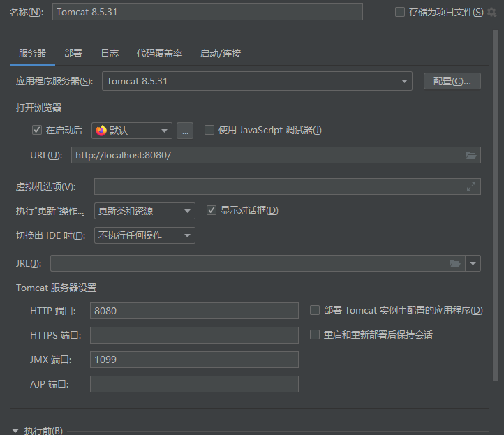This screenshot has width=504, height=435.
Task: Click the vertical scrollbar of the dialog
Action: 496,205
